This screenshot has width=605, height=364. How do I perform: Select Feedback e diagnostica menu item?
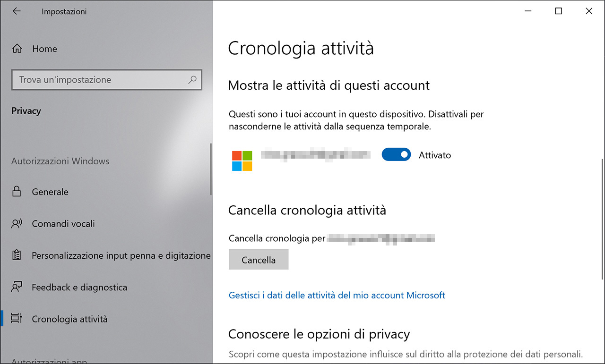[x=79, y=287]
